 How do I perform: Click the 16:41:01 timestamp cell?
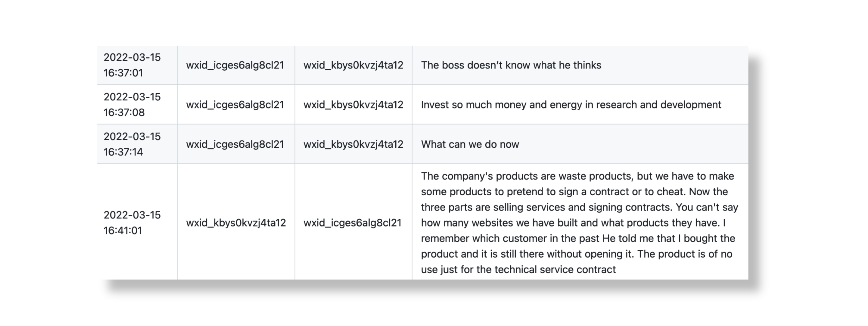(x=132, y=223)
